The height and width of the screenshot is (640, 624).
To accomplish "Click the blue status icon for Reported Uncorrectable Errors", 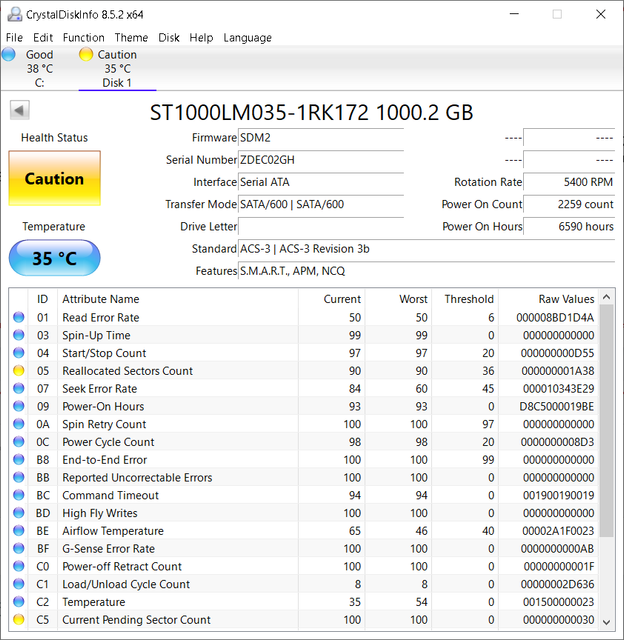I will click(19, 477).
